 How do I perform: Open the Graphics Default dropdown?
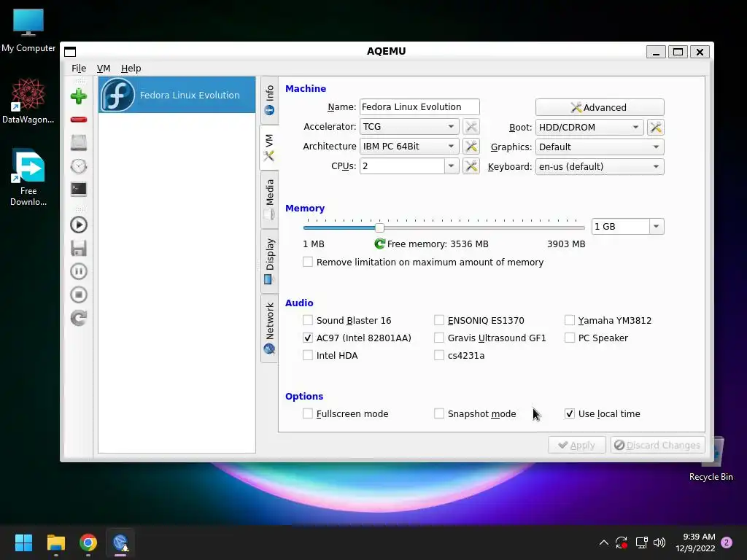(600, 147)
